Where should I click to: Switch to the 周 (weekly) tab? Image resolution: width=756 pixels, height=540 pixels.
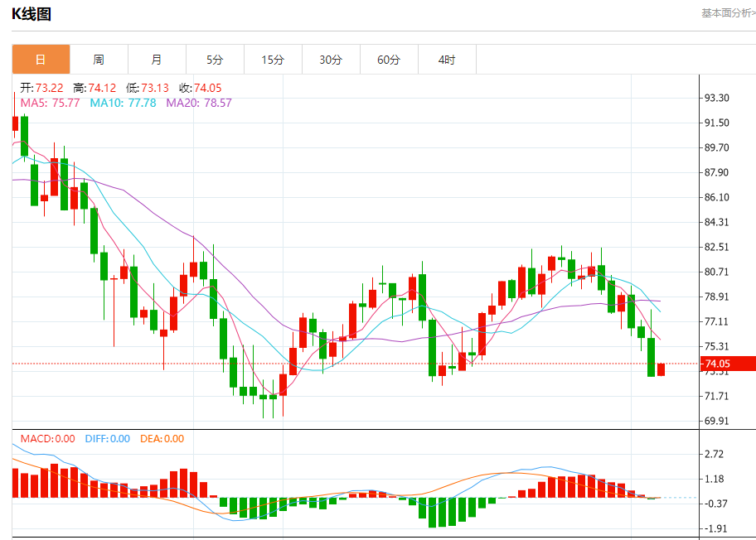[99, 60]
